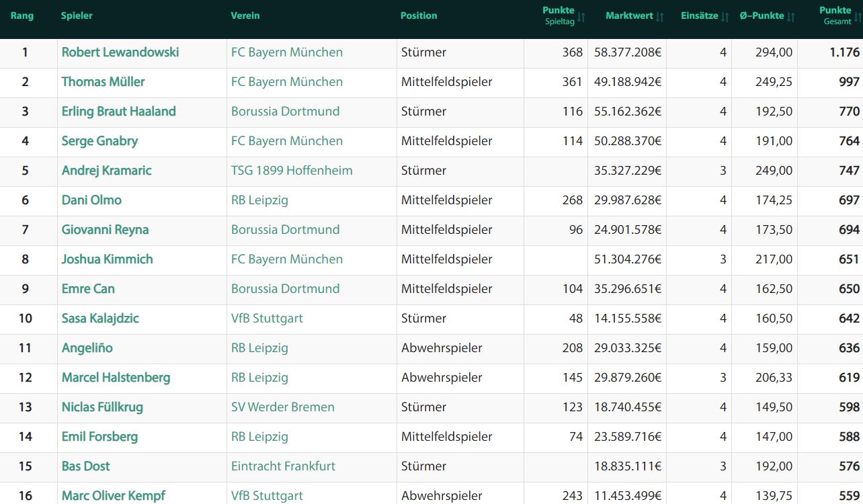Open the Eintracht Frankfurt club link
The height and width of the screenshot is (504, 863).
284,466
